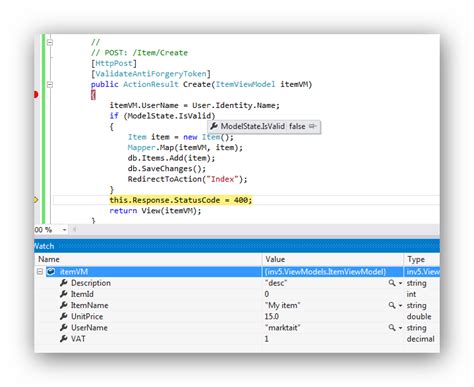Open the visualizer dropdown arrow for Description
This screenshot has width=474, height=387.
tap(400, 283)
